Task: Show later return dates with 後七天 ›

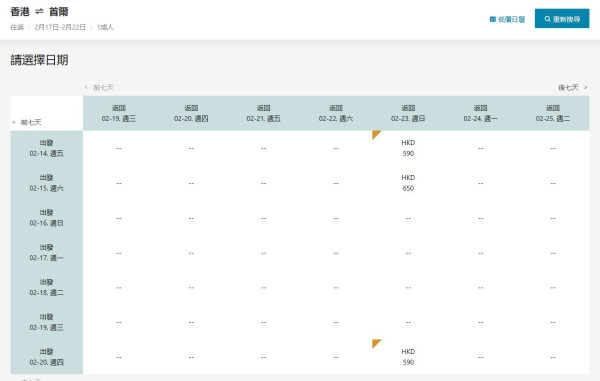Action: 572,88
